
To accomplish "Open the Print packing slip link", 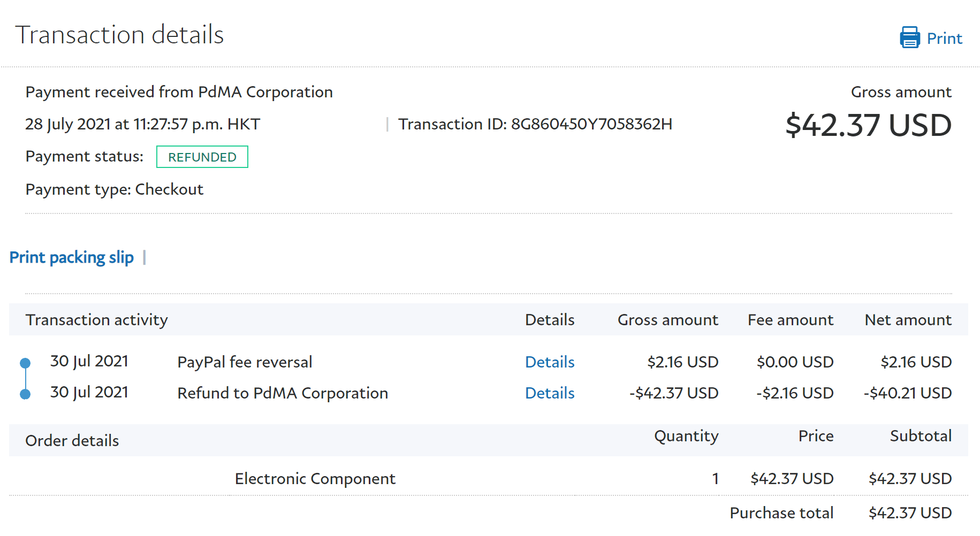I will pyautogui.click(x=72, y=258).
